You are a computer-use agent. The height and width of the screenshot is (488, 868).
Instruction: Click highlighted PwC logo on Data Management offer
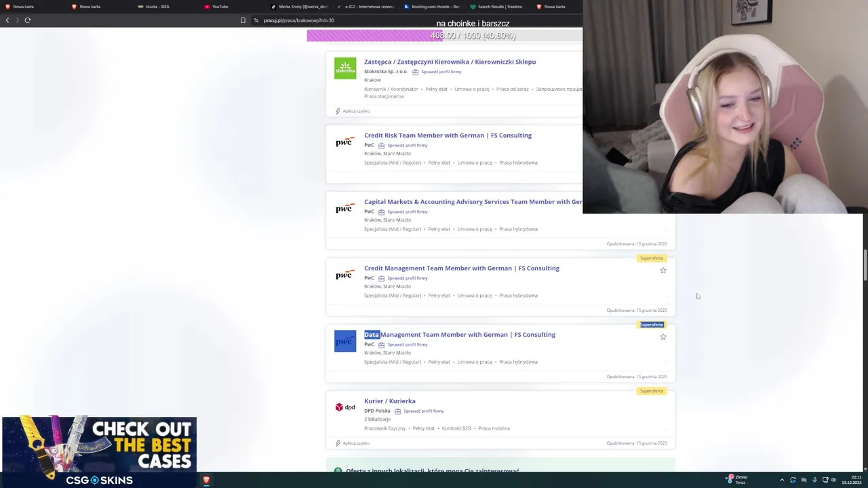345,341
